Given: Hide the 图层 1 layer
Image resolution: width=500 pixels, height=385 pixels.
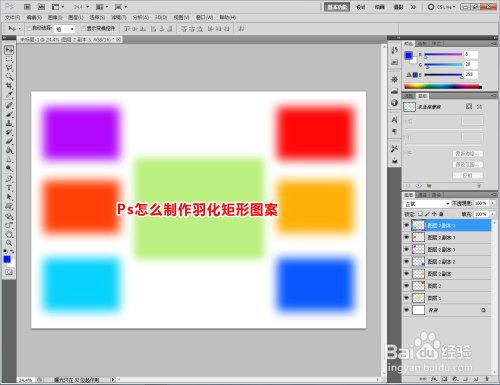Looking at the screenshot, I should coord(406,298).
